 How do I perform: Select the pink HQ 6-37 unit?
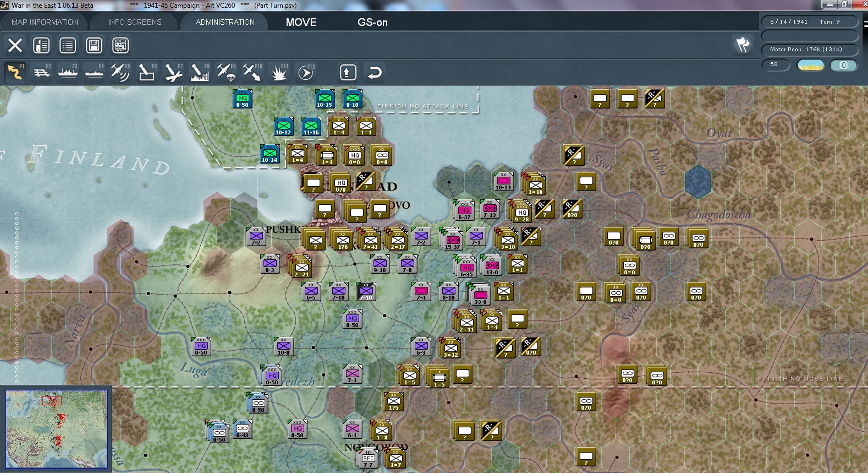point(464,211)
